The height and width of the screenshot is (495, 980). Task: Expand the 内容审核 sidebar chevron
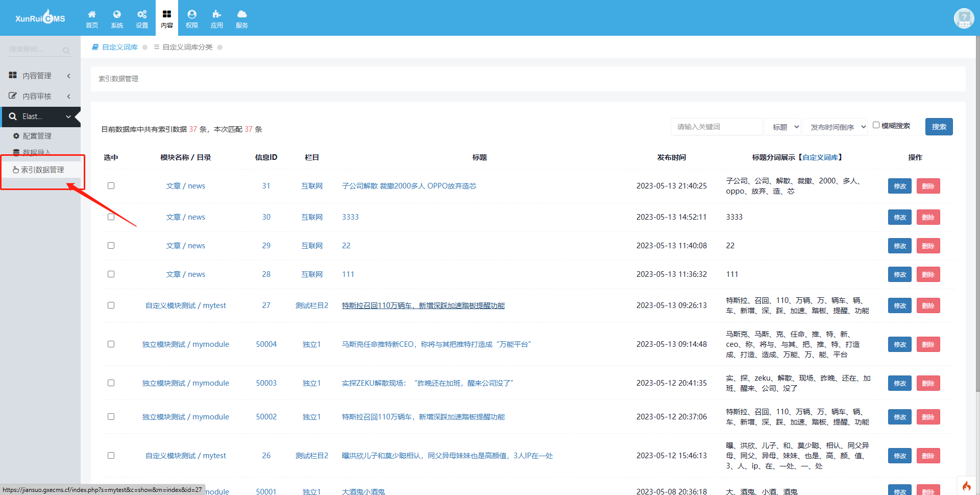tap(69, 96)
